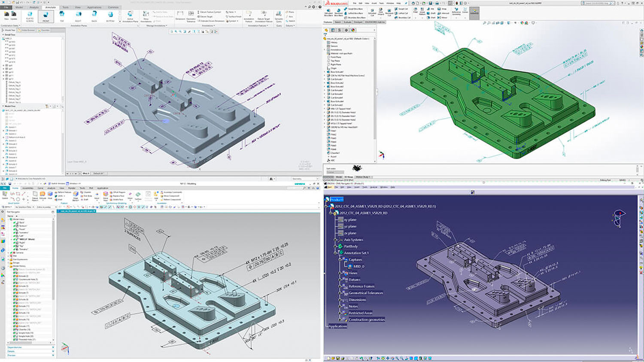Open Creo's Annotate ribbon tab
Screen dimensions: 644x362
coord(50,7)
